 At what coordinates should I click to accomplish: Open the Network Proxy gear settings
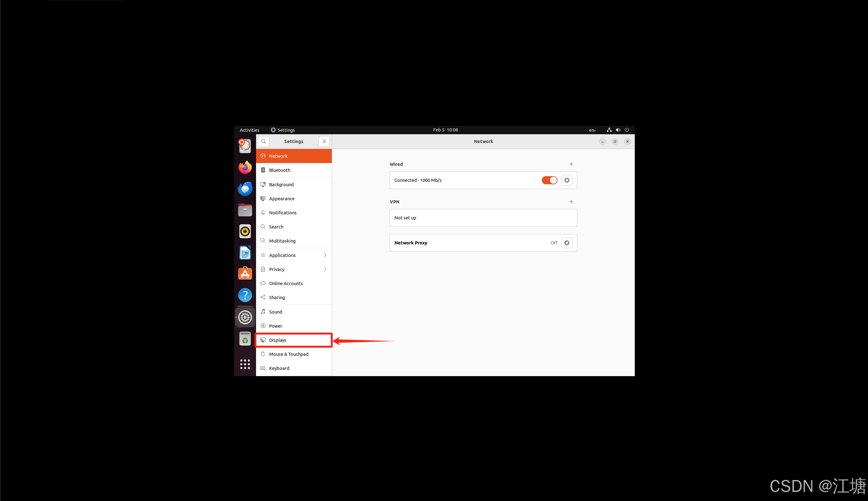(567, 243)
